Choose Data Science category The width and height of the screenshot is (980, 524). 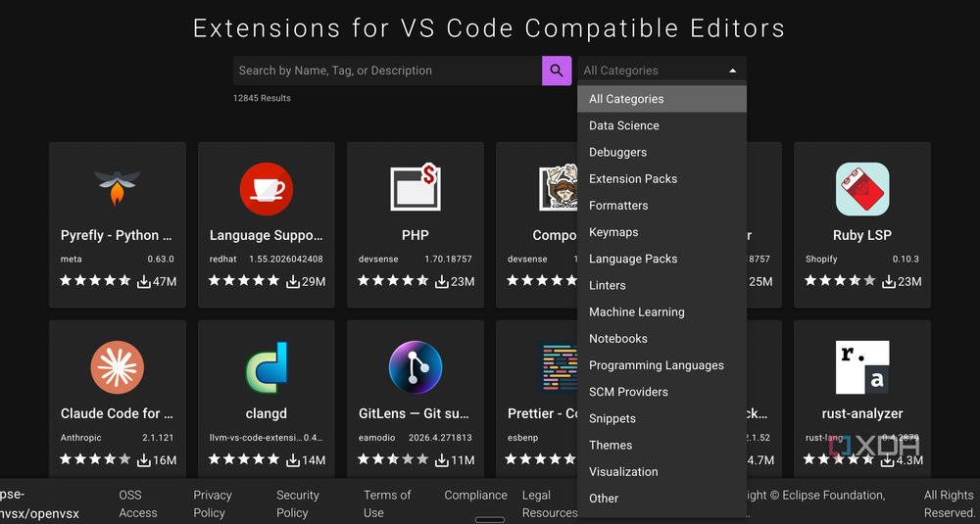661,125
